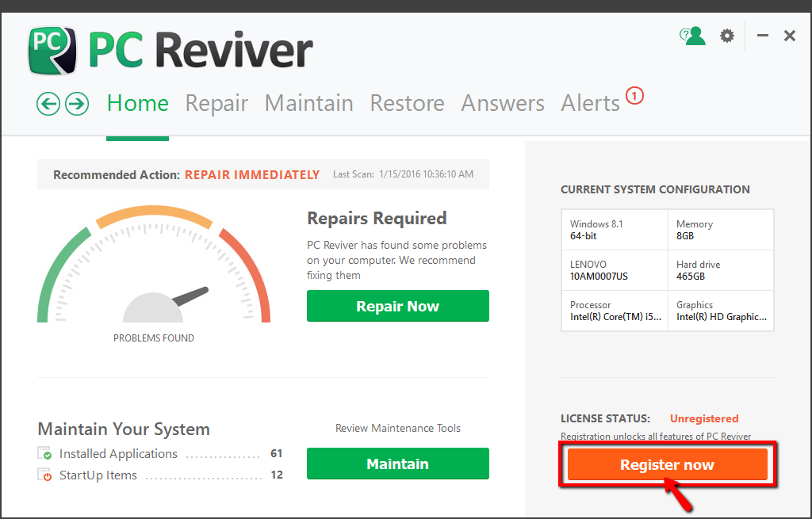Switch to the Home tab

pos(138,103)
